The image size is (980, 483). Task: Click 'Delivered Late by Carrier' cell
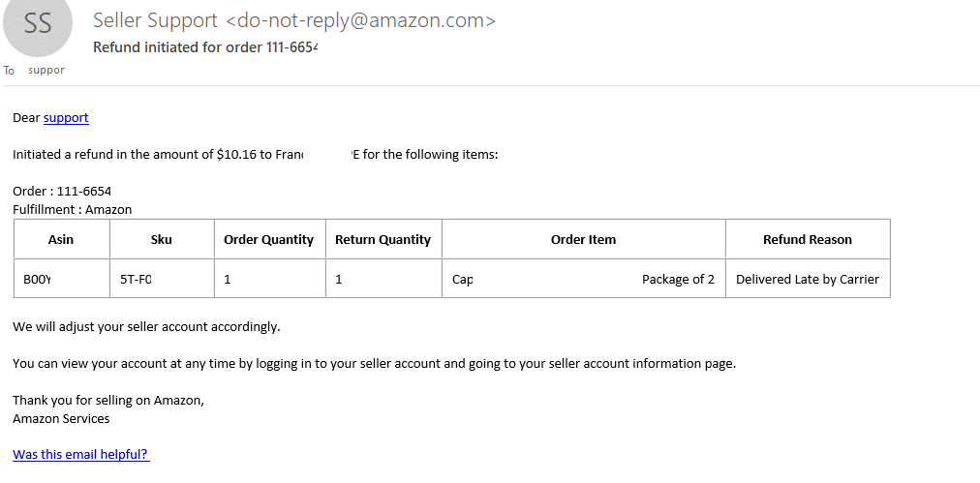pyautogui.click(x=808, y=280)
